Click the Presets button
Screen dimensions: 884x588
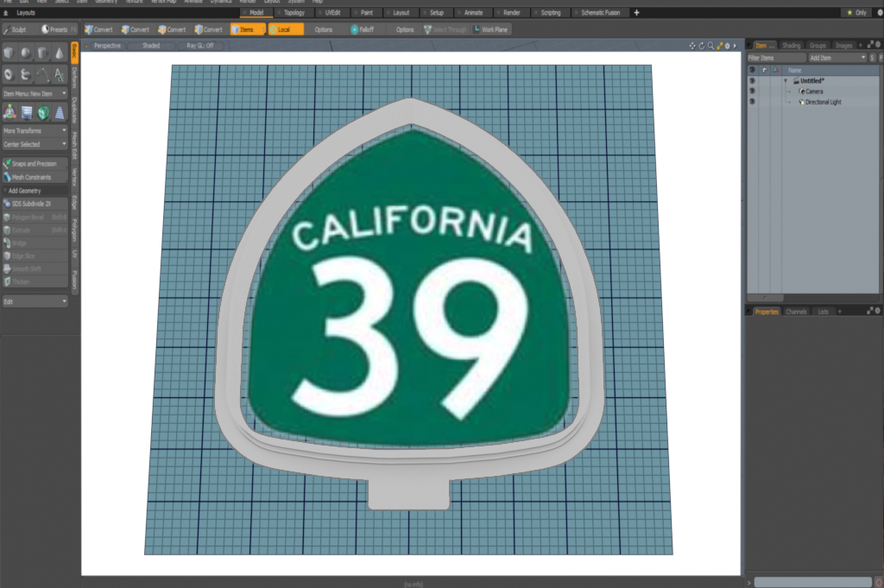tap(58, 29)
